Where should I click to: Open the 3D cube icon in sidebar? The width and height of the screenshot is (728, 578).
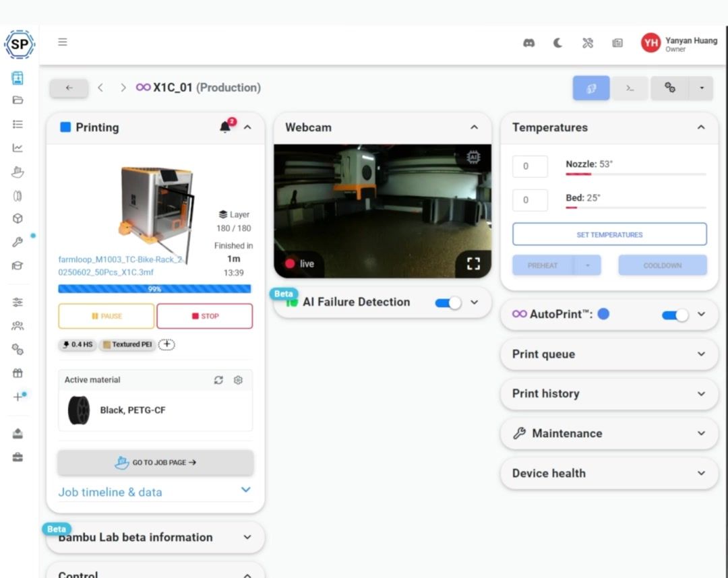tap(18, 218)
